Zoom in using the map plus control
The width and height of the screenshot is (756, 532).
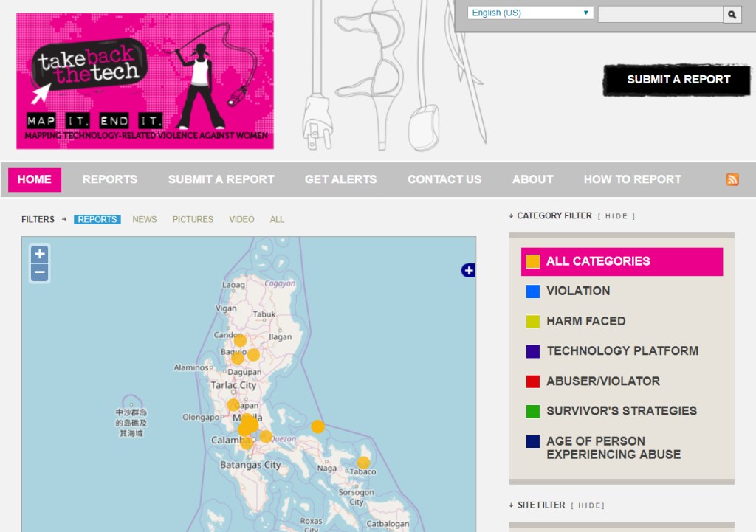(38, 254)
